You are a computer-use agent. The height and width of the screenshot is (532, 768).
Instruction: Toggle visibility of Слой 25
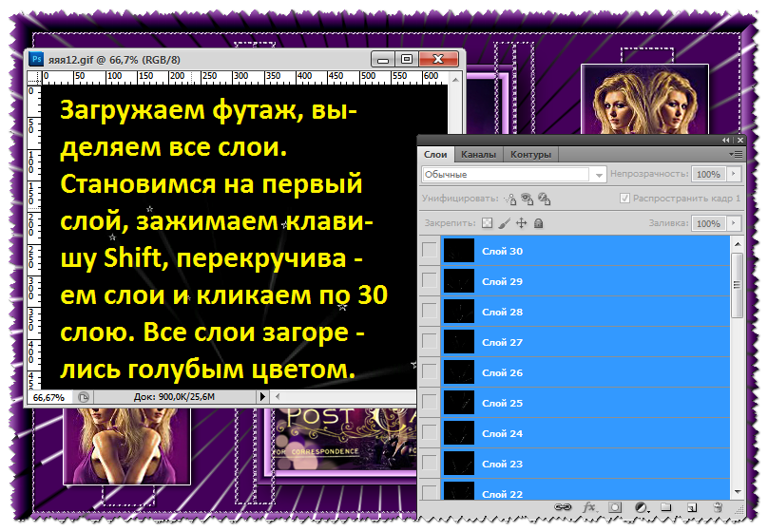click(x=430, y=402)
